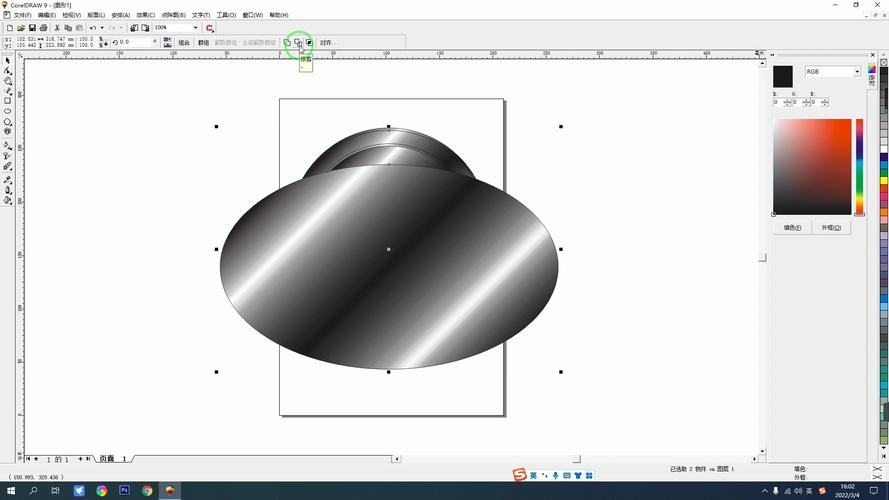Image resolution: width=889 pixels, height=500 pixels.
Task: Open the RGB color model dropdown
Action: [856, 72]
